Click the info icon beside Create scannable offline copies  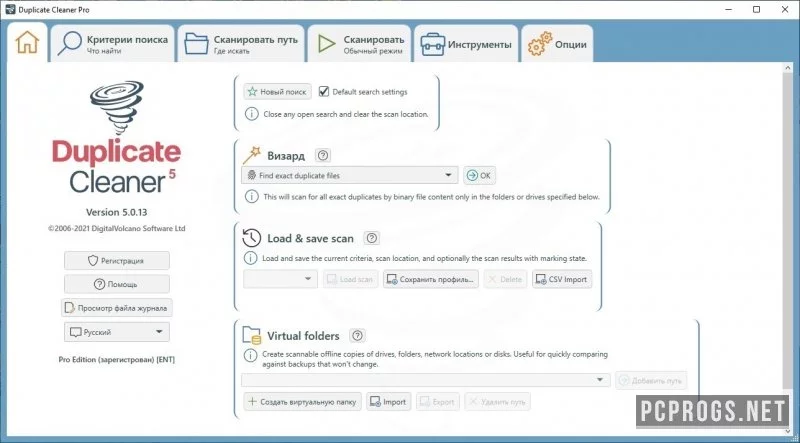point(251,355)
